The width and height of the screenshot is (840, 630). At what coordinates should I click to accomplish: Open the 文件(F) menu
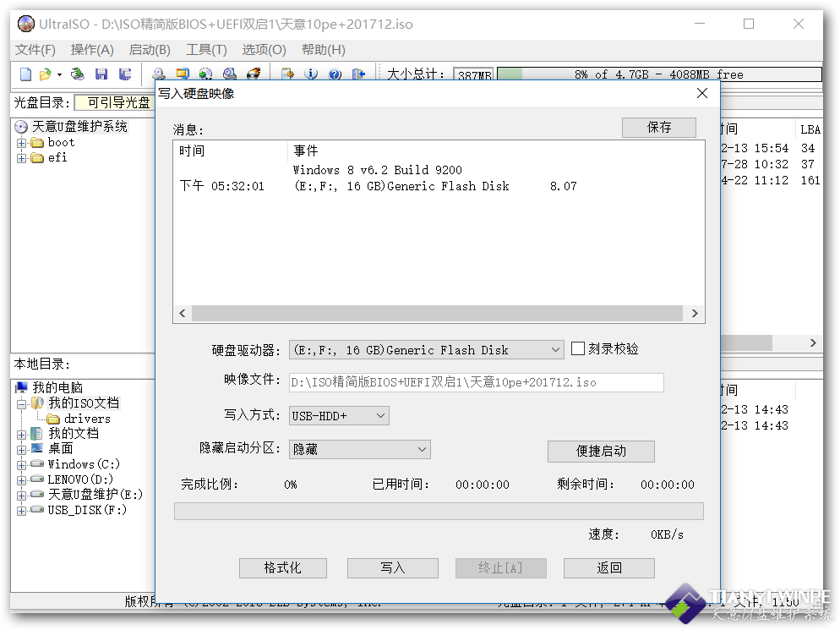(35, 50)
